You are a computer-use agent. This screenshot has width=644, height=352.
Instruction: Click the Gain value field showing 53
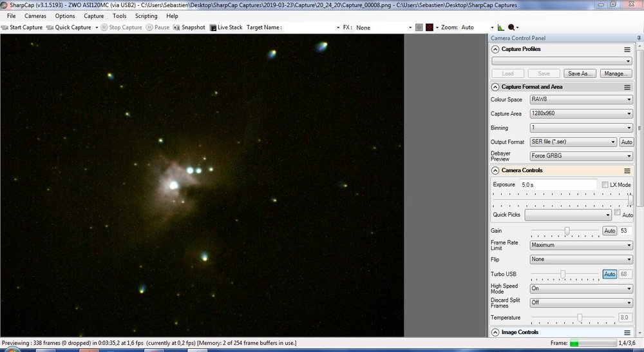tap(625, 231)
